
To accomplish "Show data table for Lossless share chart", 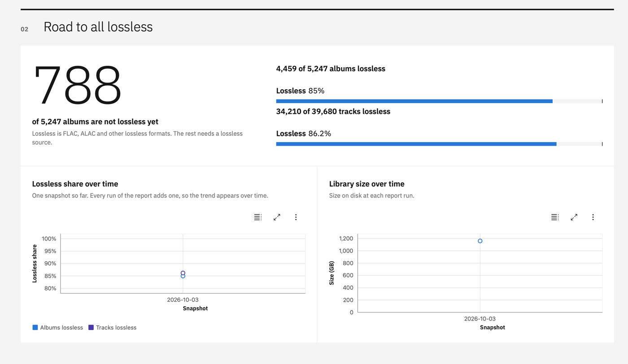I will pos(258,217).
